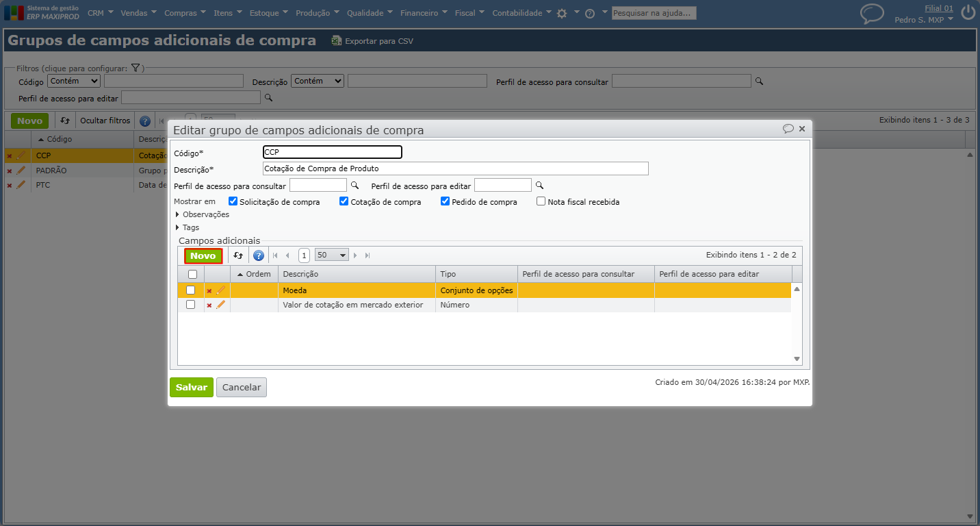The width and height of the screenshot is (980, 526).
Task: Toggle select-all checkbox in Campos adicionais header
Action: point(192,274)
